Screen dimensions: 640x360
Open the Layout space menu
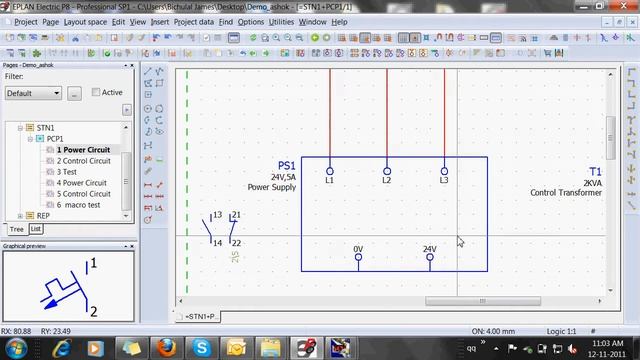85,22
